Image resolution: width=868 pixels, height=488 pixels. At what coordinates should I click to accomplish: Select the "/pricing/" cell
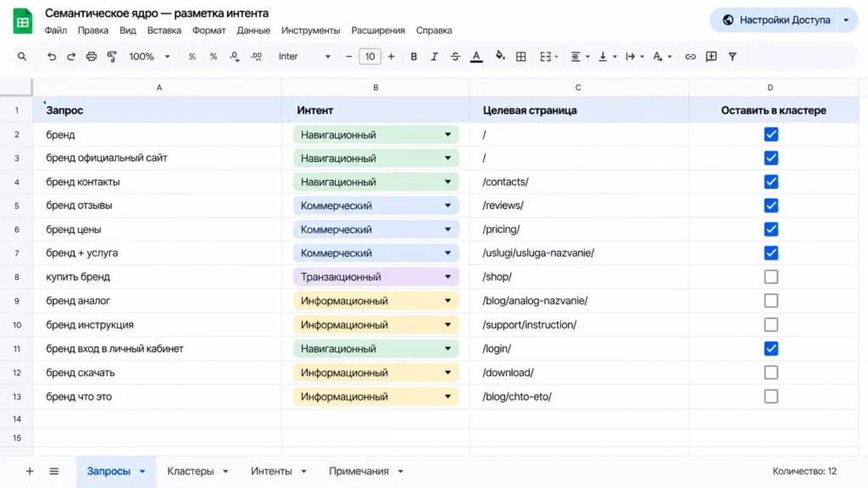pyautogui.click(x=579, y=229)
